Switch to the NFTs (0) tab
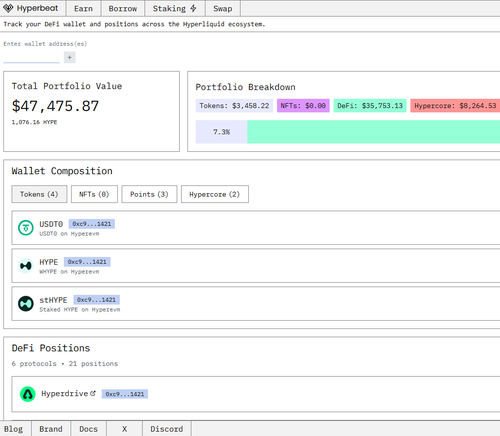Viewport: 500px width, 436px height. [x=94, y=194]
